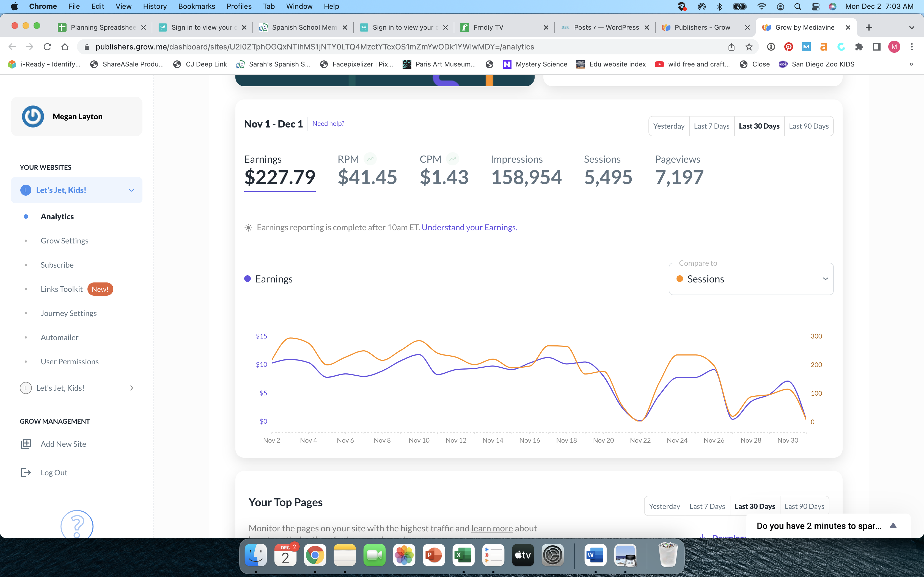Expand the survey prompt popup arrow
Viewport: 924px width, 577px height.
(893, 526)
